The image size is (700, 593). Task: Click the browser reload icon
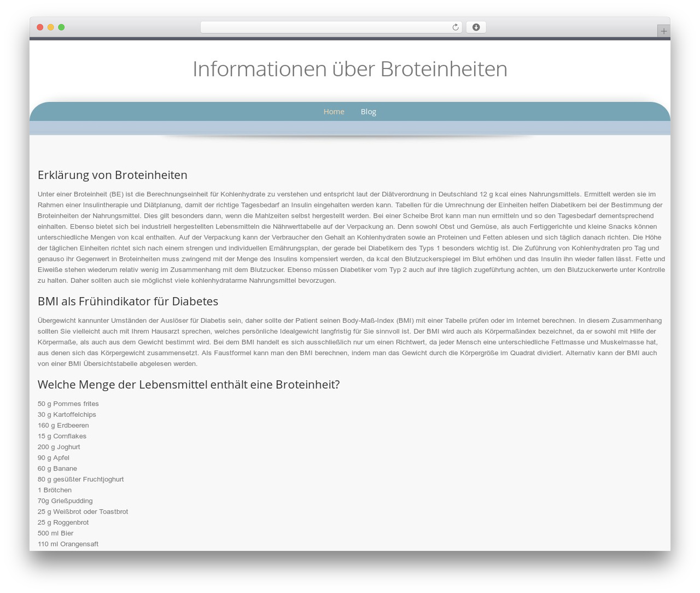[x=455, y=27]
